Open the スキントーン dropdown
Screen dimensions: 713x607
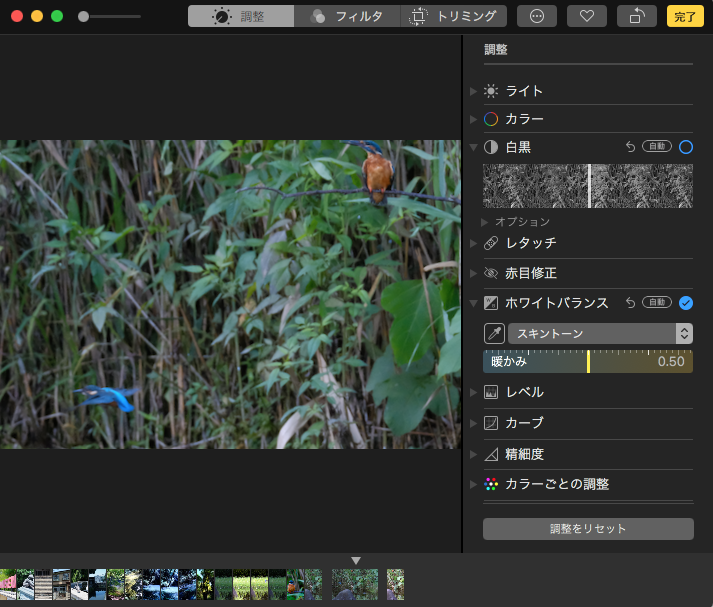click(600, 334)
